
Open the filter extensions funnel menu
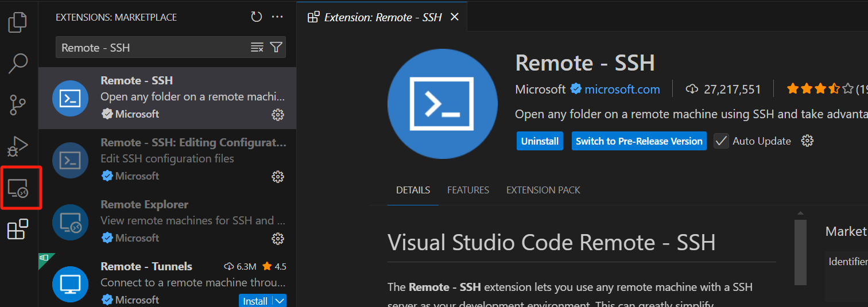coord(276,47)
